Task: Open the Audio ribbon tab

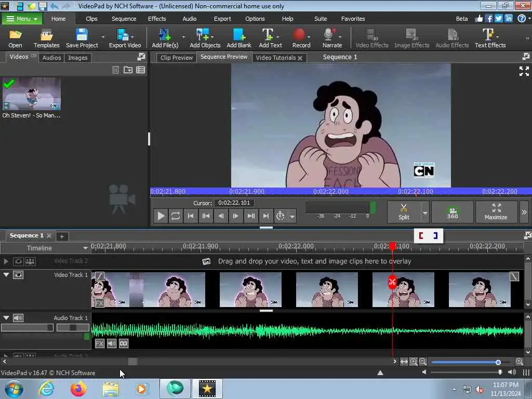Action: tap(189, 19)
